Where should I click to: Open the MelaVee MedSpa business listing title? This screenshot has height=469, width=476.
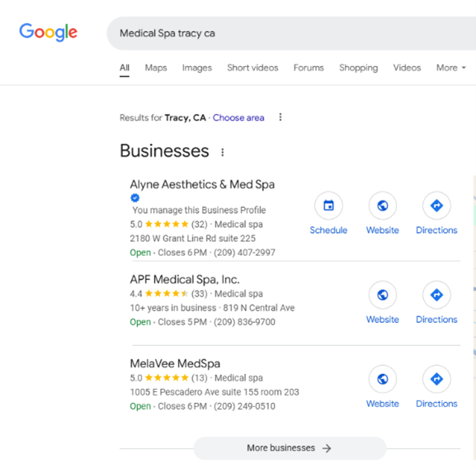point(175,363)
